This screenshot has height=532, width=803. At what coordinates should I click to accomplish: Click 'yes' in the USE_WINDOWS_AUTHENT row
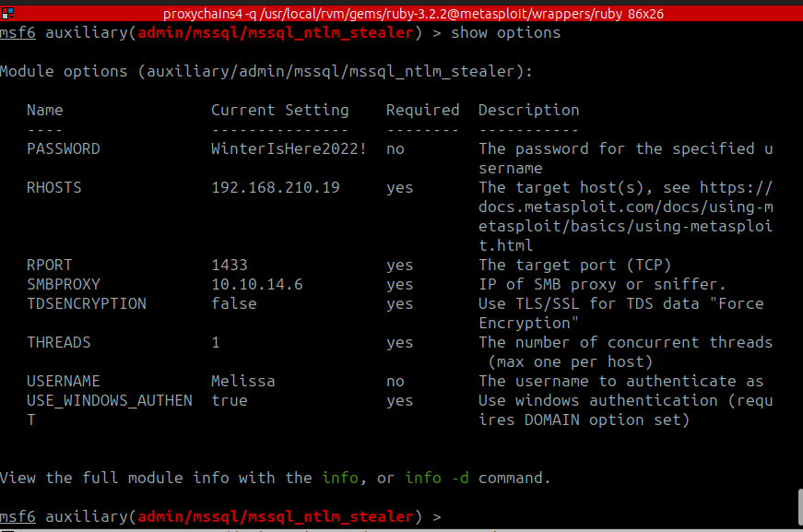(400, 401)
